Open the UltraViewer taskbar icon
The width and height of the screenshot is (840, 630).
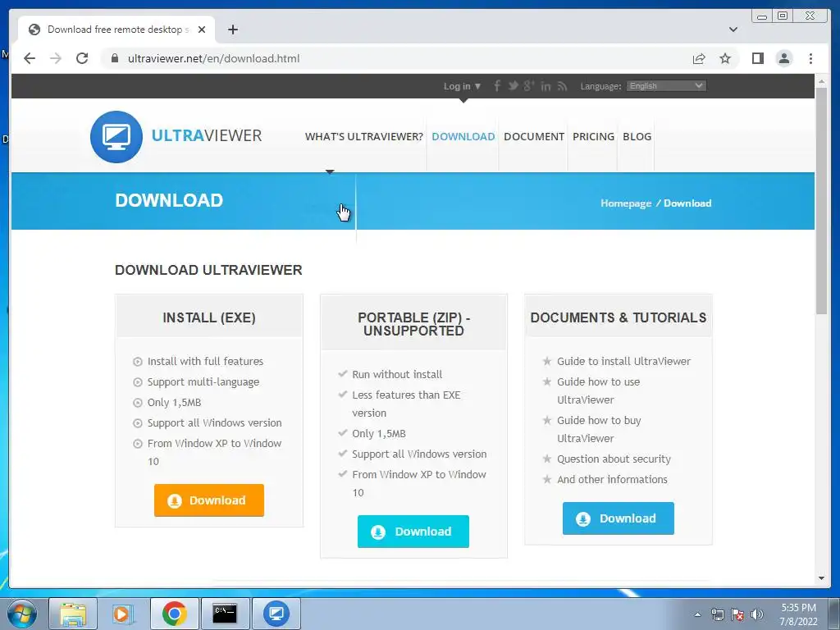[276, 614]
